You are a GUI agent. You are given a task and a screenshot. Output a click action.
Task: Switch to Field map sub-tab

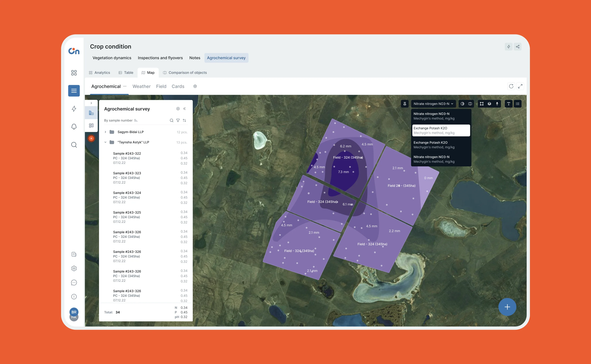click(x=161, y=86)
